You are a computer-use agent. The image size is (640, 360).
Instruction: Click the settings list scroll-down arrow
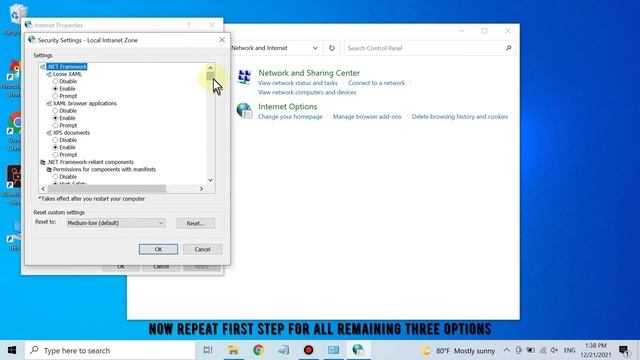coord(210,180)
